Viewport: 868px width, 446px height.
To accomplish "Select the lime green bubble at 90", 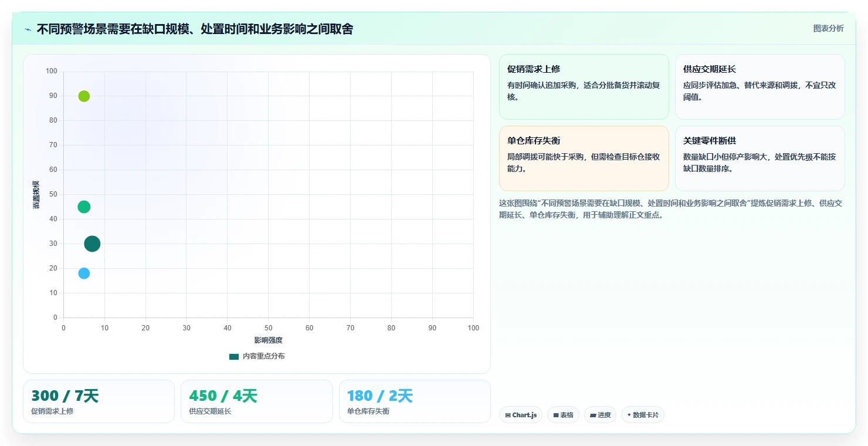I will [84, 96].
